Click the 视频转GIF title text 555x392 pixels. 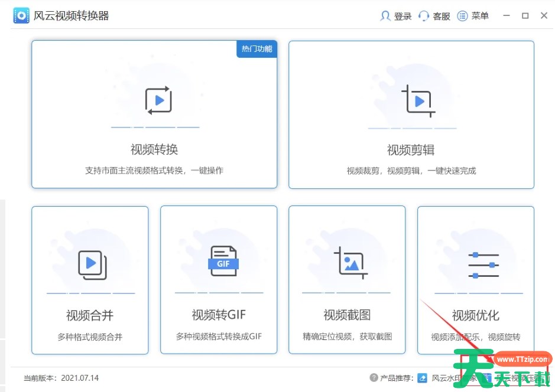219,315
